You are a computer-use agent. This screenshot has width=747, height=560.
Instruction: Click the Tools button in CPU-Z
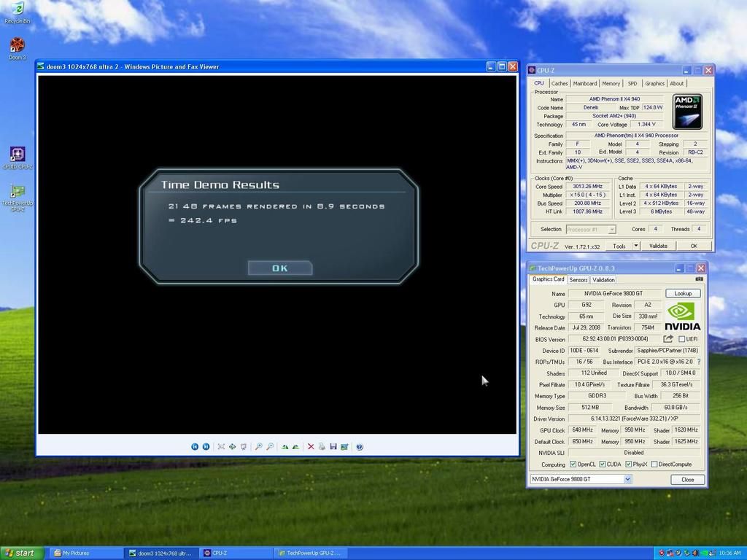click(x=619, y=246)
